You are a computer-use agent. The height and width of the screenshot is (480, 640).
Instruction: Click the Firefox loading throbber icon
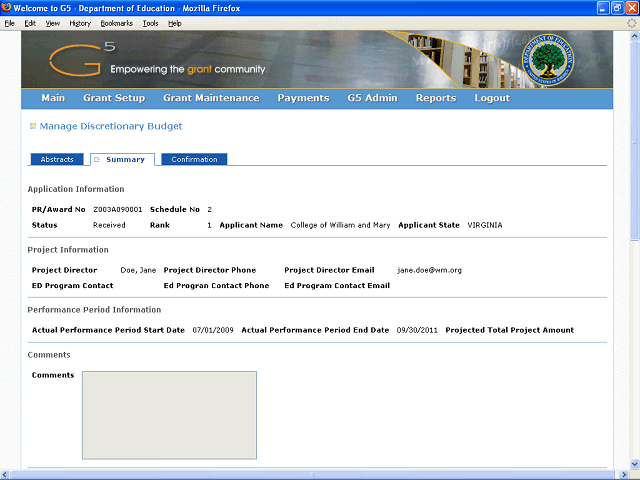[x=631, y=23]
